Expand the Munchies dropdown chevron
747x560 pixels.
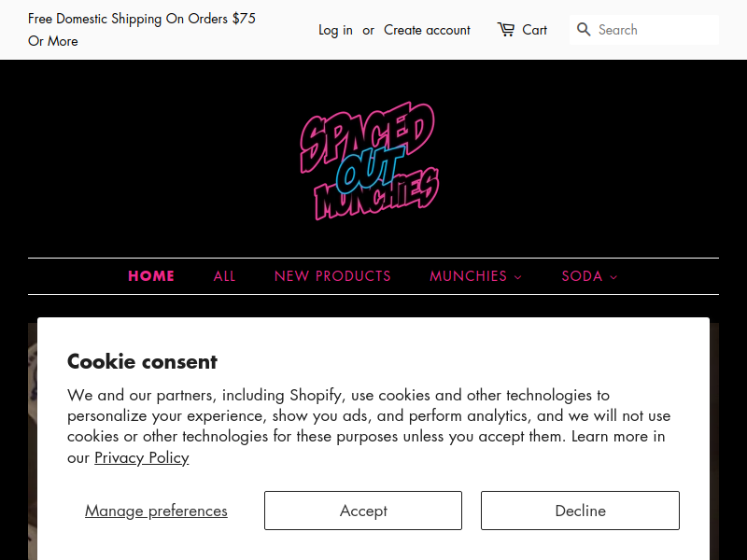click(518, 277)
